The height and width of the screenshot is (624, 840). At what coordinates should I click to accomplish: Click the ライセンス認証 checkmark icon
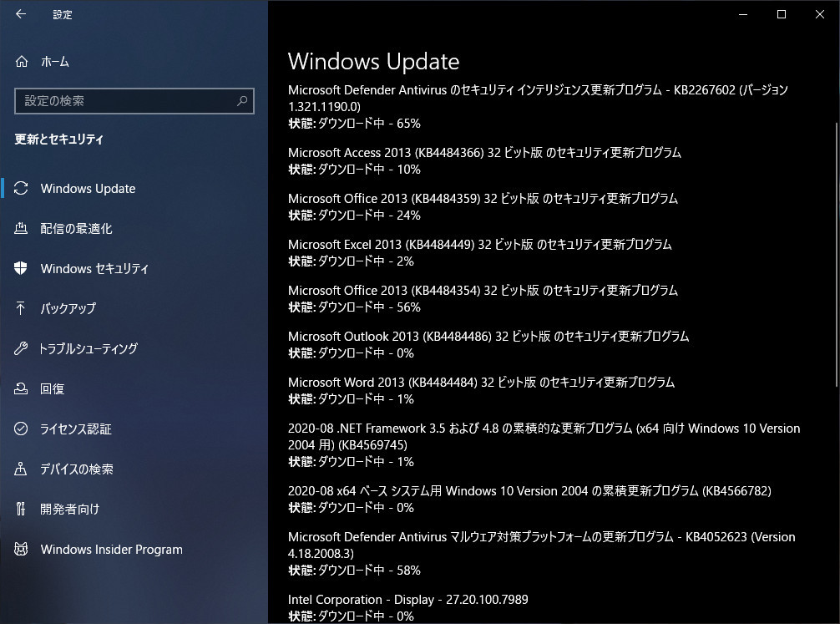pos(21,429)
